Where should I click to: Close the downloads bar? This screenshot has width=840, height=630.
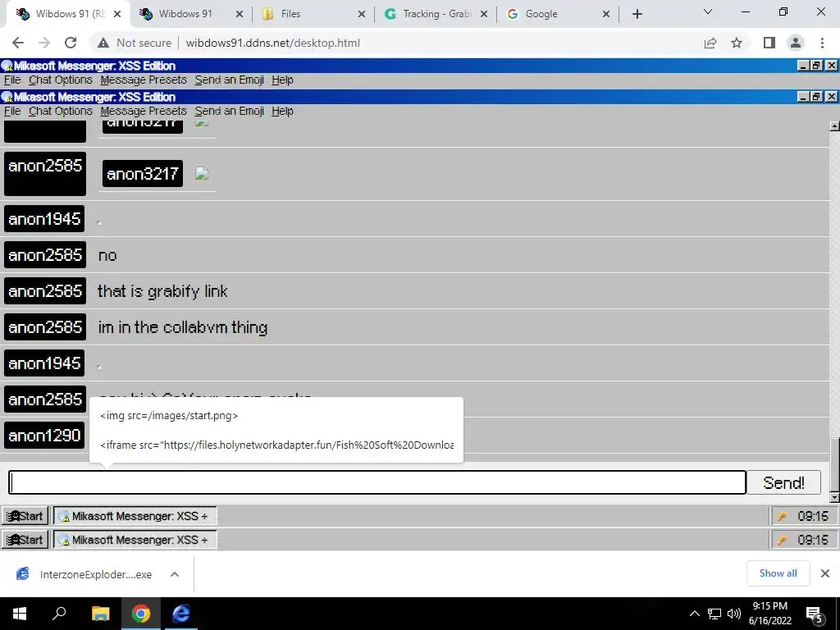[x=825, y=573]
